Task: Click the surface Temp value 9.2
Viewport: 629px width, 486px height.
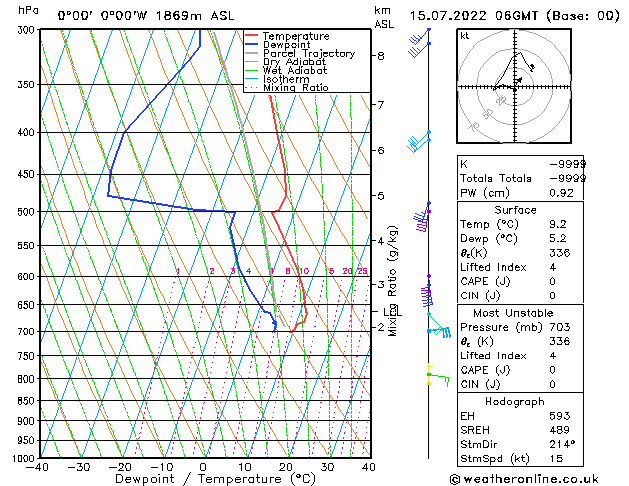Action: (558, 224)
